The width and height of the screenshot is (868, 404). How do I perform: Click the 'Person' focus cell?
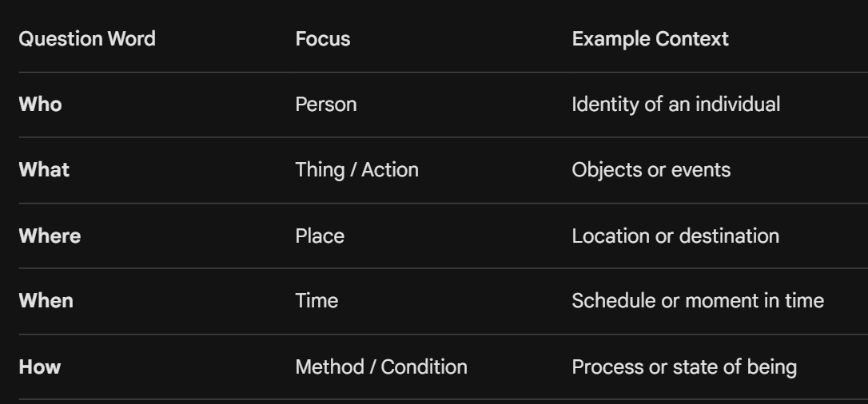pos(325,105)
